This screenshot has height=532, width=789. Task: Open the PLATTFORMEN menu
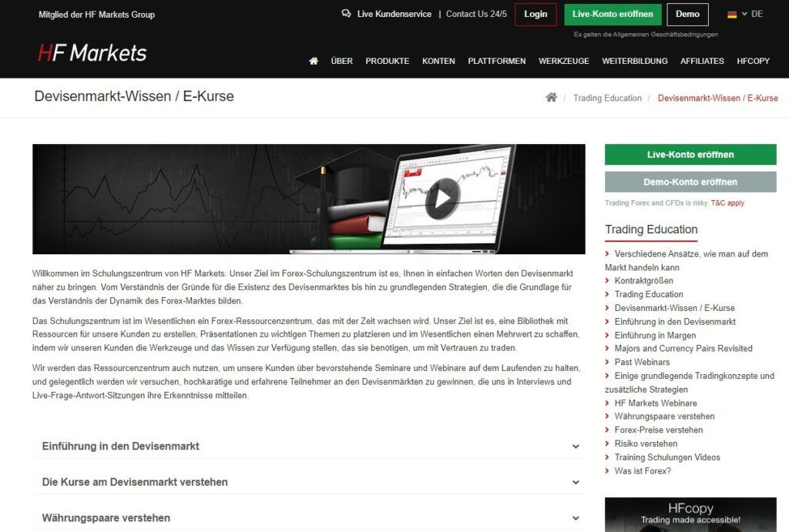[x=497, y=61]
